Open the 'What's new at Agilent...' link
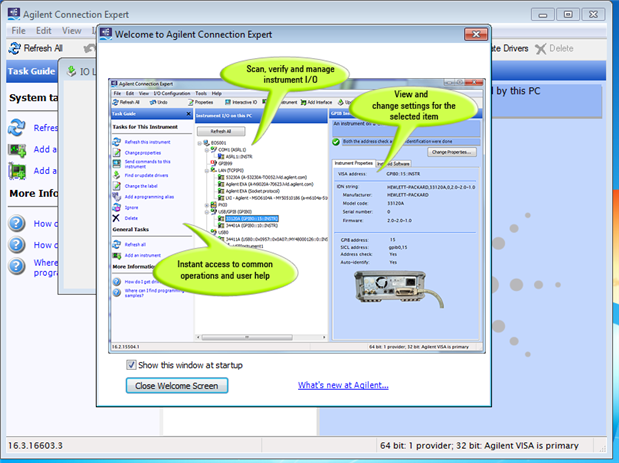 click(343, 385)
